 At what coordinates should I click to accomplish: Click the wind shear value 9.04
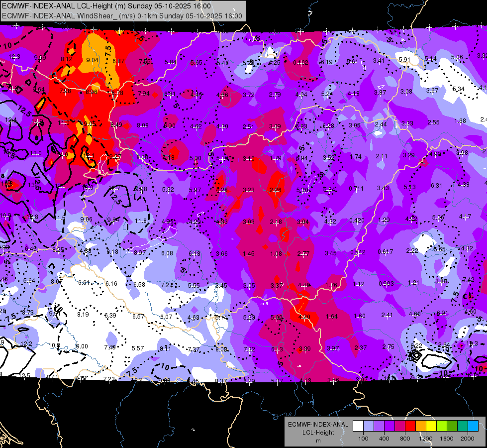coord(92,60)
